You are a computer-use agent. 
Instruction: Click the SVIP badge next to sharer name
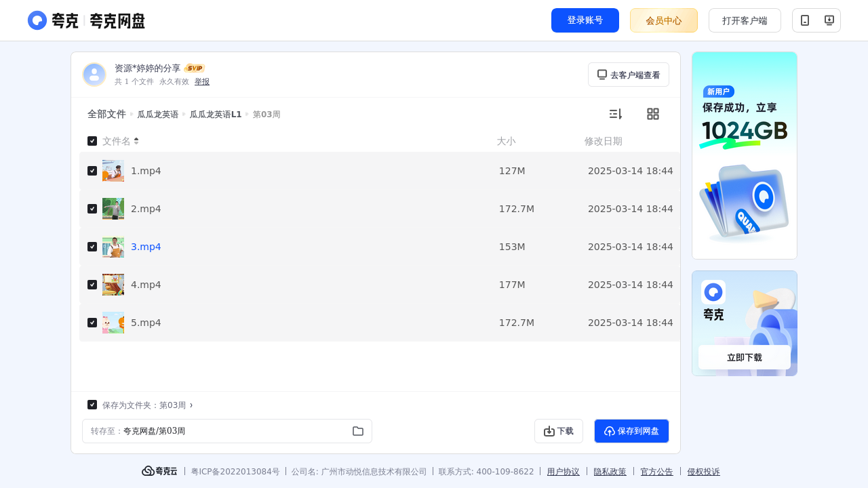tap(195, 68)
